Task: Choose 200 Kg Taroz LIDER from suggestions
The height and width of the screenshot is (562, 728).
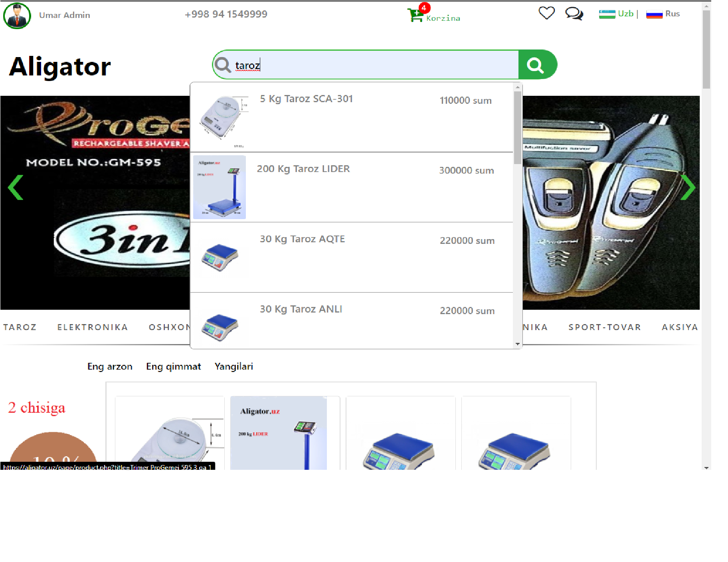Action: [x=303, y=169]
